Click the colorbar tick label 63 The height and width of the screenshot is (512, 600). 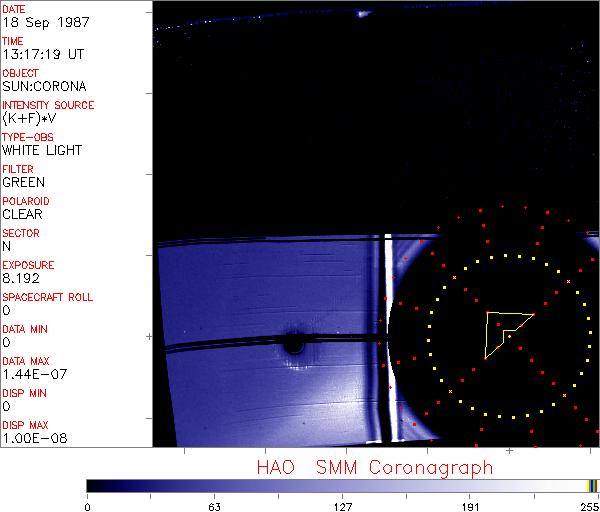214,505
